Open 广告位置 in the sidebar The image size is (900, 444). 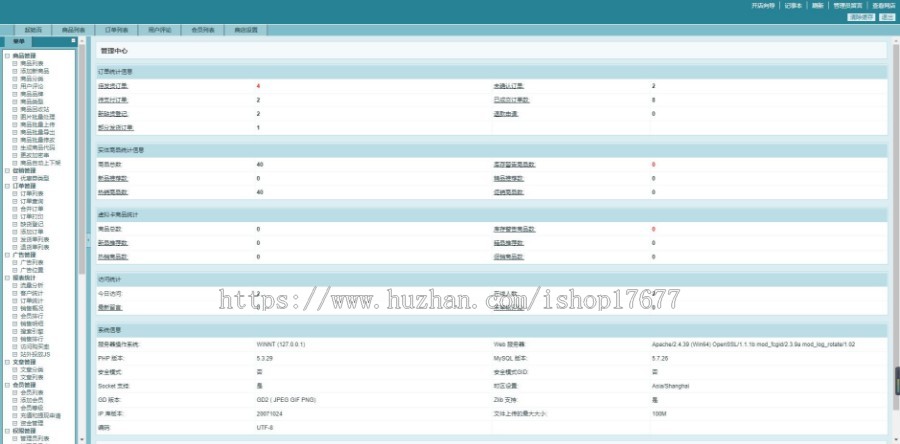pyautogui.click(x=32, y=270)
